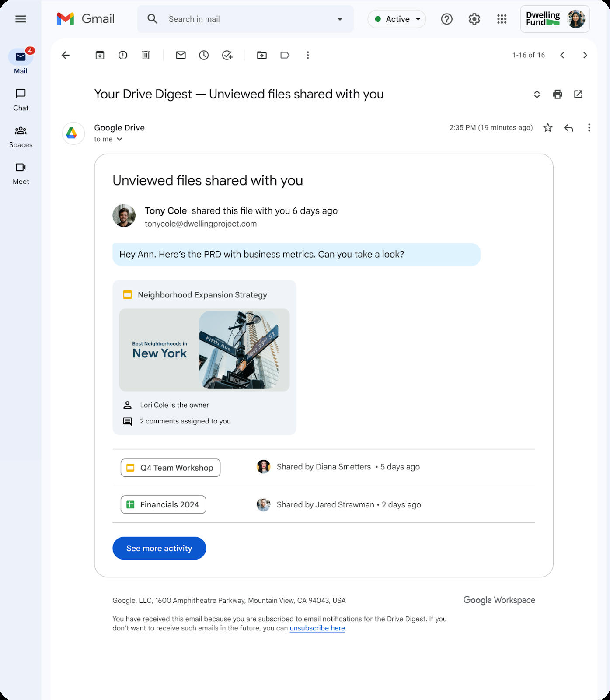This screenshot has height=700, width=610.
Task: Print the Drive Digest email
Action: (x=558, y=94)
